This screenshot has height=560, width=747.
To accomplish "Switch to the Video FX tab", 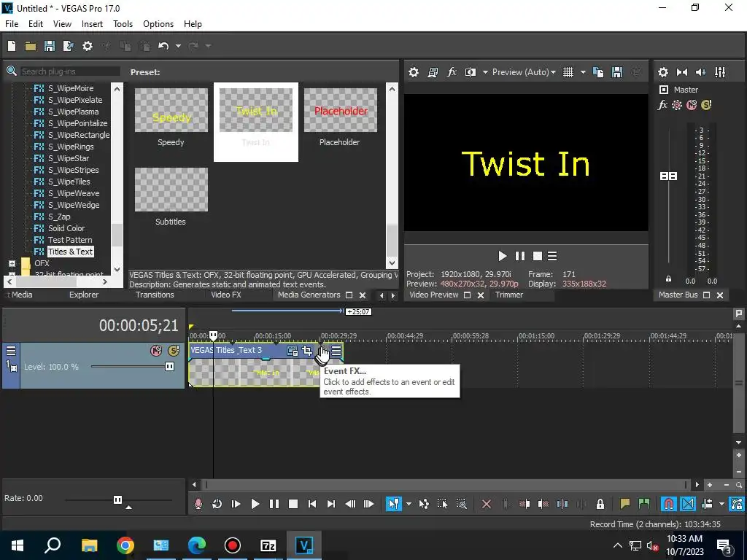I will [226, 295].
